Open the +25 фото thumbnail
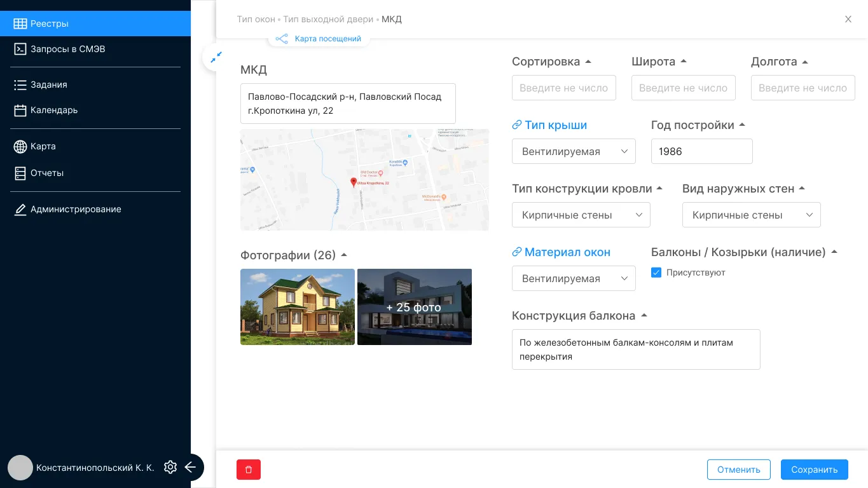Image resolution: width=868 pixels, height=488 pixels. pos(415,307)
